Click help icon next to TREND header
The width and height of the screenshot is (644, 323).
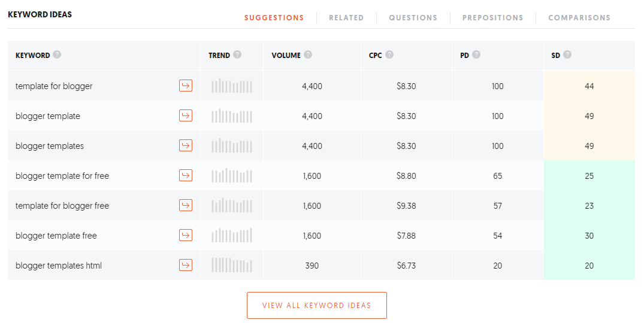[237, 54]
